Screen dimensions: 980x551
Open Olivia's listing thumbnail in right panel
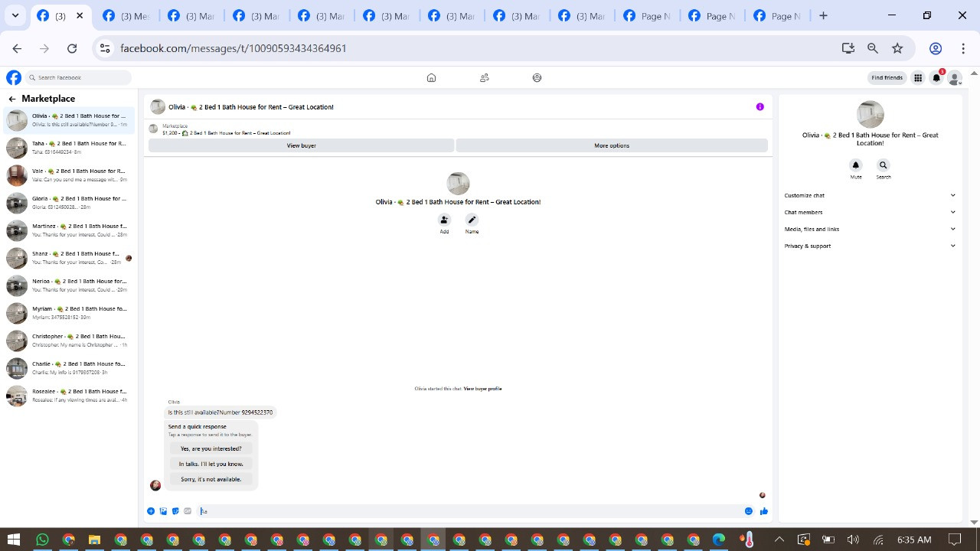click(x=870, y=114)
